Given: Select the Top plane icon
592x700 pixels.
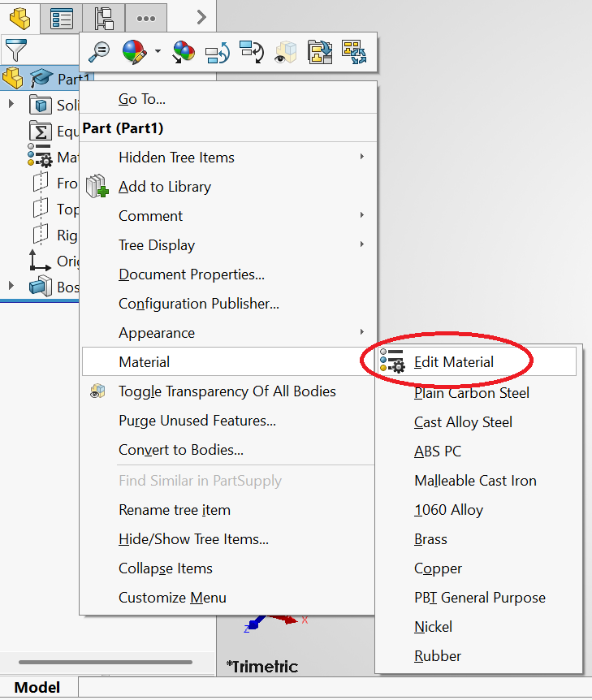Looking at the screenshot, I should [x=41, y=208].
